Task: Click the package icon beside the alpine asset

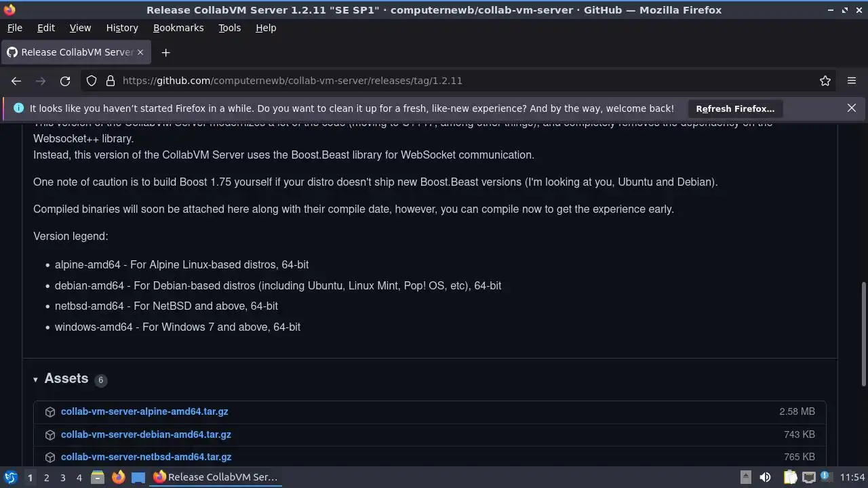Action: (50, 412)
